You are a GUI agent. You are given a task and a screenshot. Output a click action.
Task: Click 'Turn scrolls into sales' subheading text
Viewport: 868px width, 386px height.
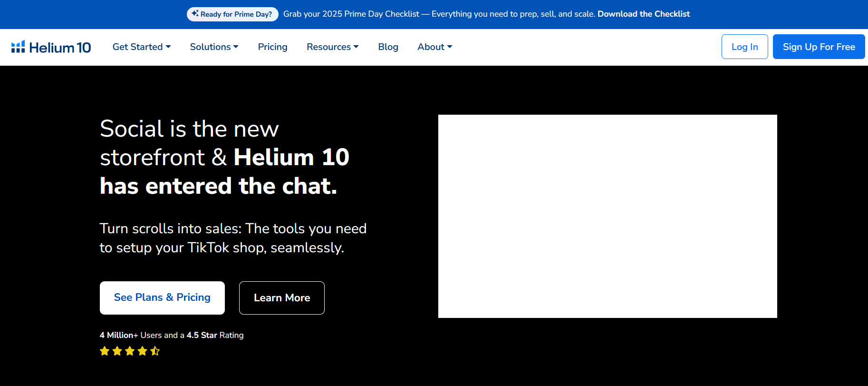[233, 238]
